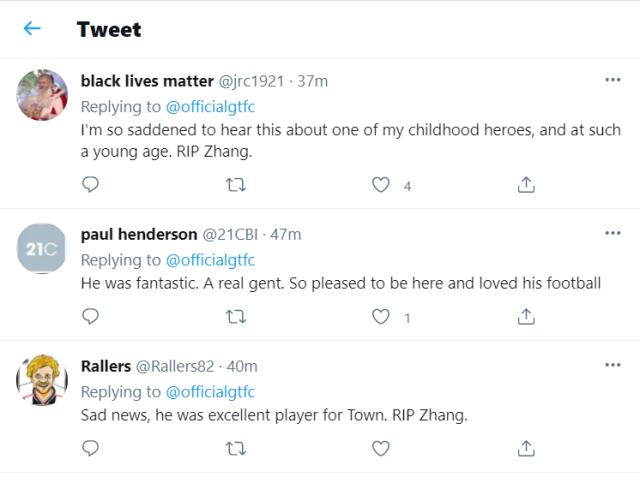Open paul henderson's profile name link

click(x=139, y=234)
